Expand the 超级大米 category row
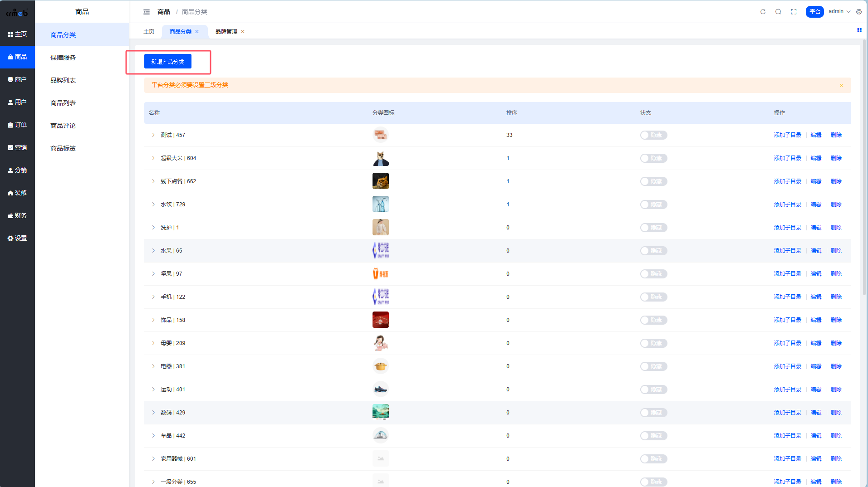The height and width of the screenshot is (487, 868). click(153, 158)
